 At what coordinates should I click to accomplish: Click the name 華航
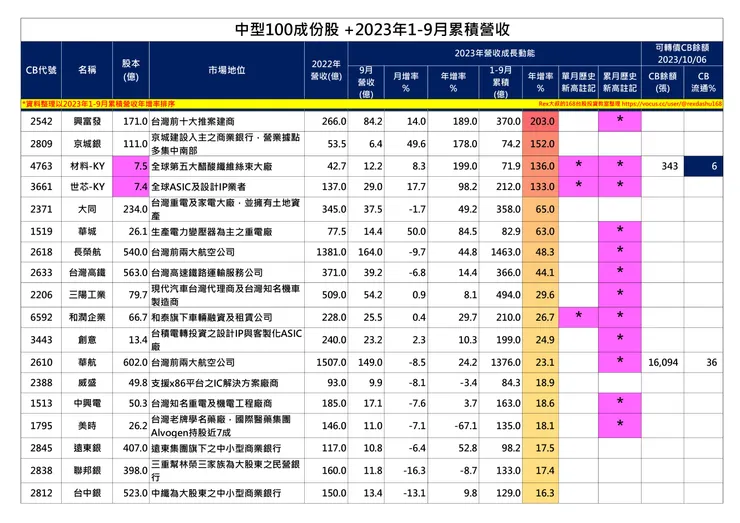tap(87, 362)
